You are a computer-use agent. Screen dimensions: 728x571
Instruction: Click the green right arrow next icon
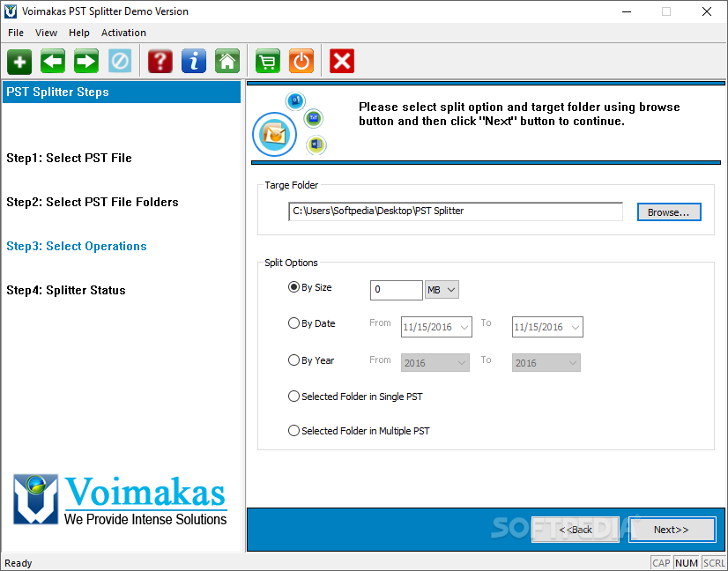point(86,62)
